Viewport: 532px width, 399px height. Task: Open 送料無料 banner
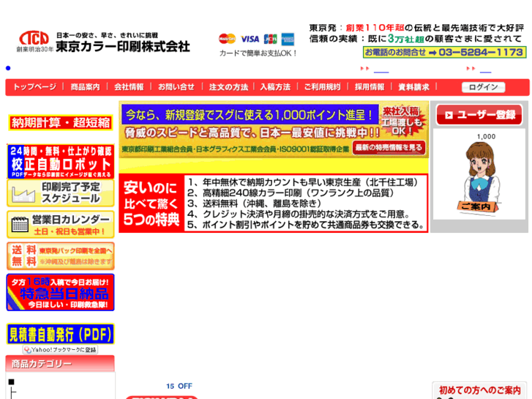point(61,256)
